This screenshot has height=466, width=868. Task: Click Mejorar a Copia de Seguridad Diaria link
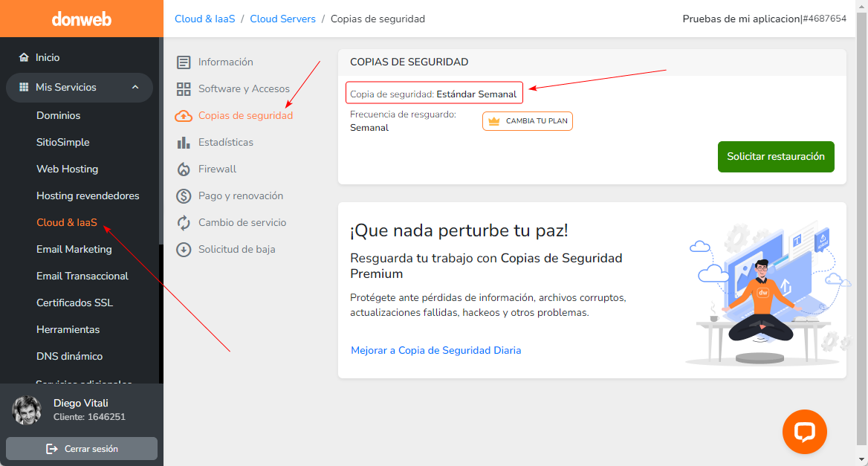tap(435, 350)
